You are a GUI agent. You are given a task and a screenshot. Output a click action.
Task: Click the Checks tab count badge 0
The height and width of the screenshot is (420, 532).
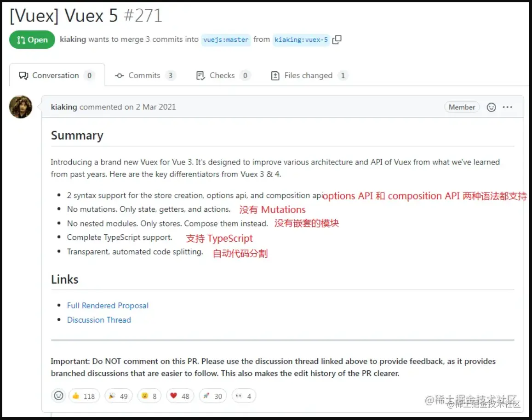point(245,76)
